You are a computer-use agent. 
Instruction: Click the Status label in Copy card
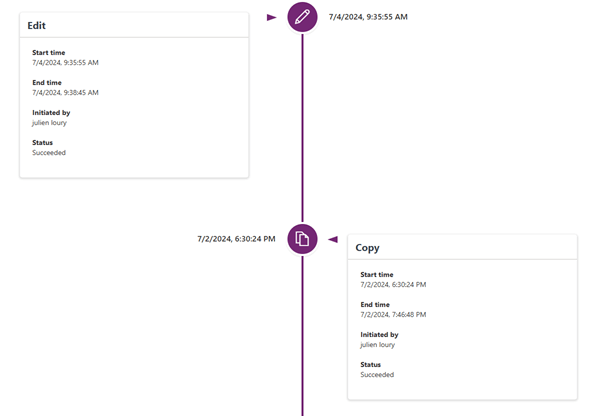click(x=370, y=365)
